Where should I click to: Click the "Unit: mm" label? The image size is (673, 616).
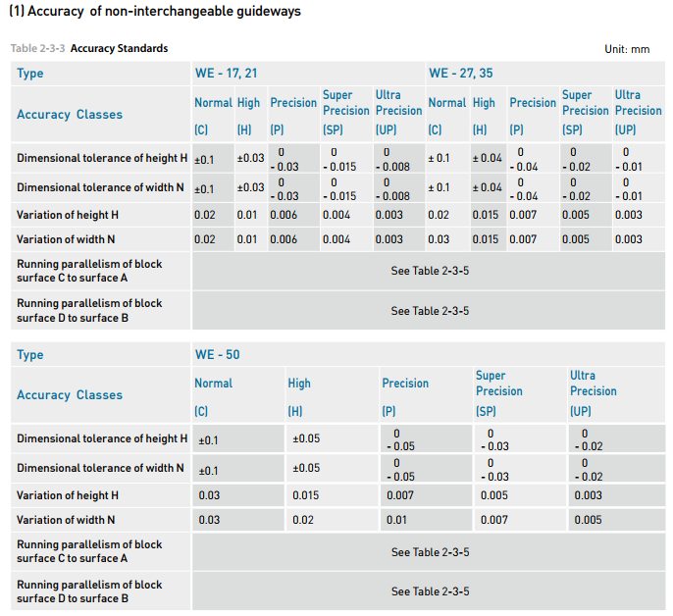pos(628,49)
